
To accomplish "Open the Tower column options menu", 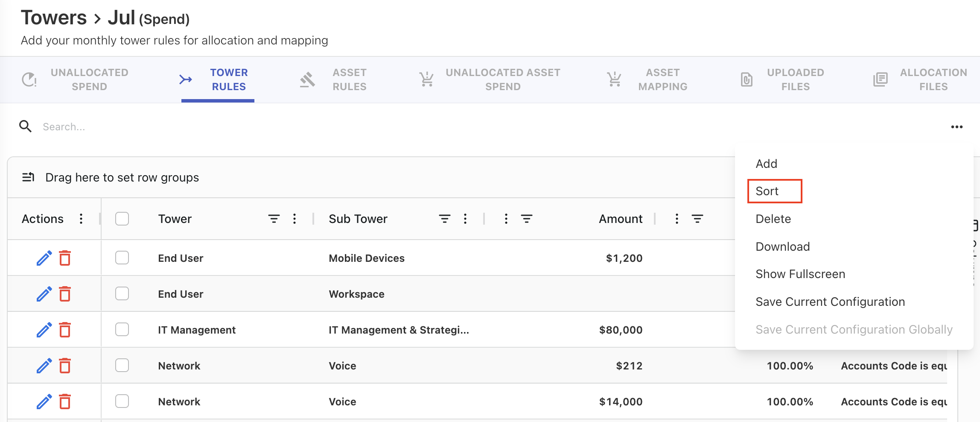I will click(295, 219).
